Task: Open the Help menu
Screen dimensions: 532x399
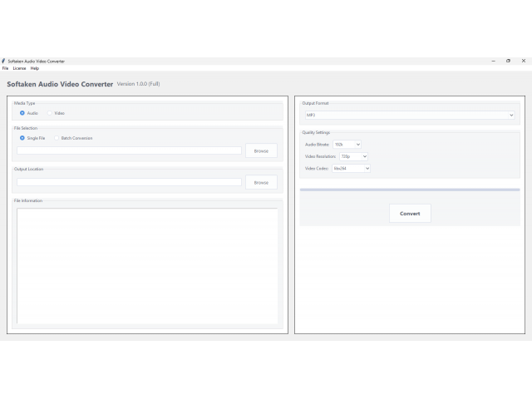Action: coord(35,68)
